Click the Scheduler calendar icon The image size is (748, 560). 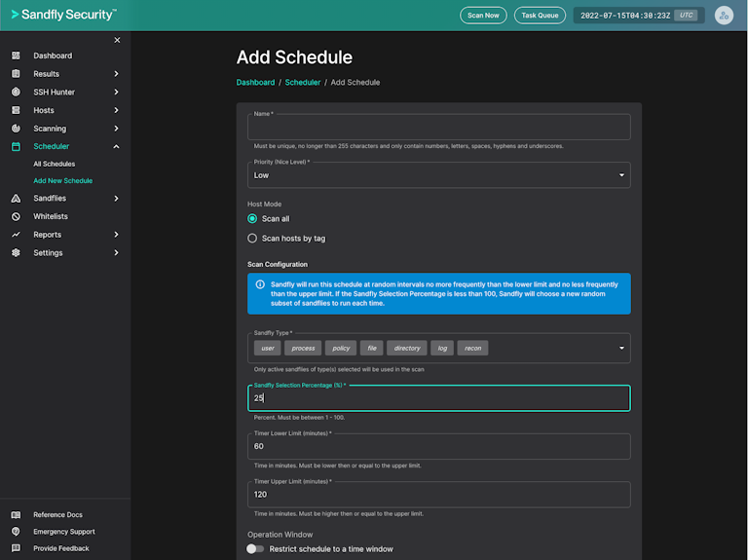[x=16, y=146]
